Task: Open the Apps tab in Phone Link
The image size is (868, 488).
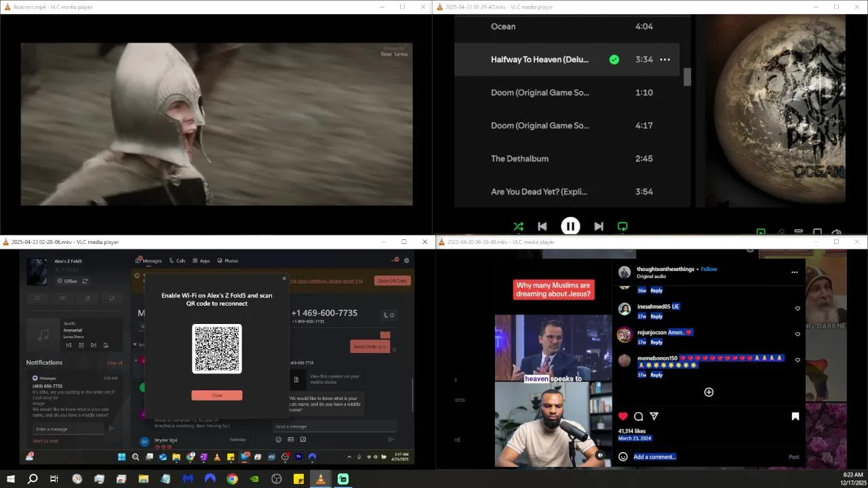Action: coord(201,261)
